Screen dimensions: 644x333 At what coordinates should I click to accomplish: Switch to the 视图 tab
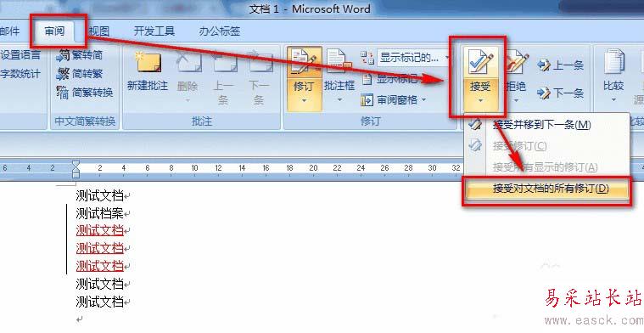coord(98,31)
